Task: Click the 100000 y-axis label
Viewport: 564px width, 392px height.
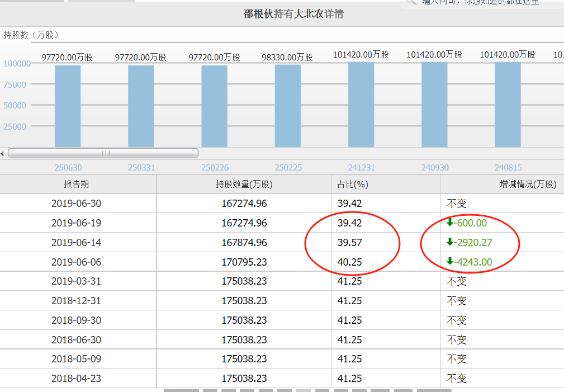Action: coord(17,64)
